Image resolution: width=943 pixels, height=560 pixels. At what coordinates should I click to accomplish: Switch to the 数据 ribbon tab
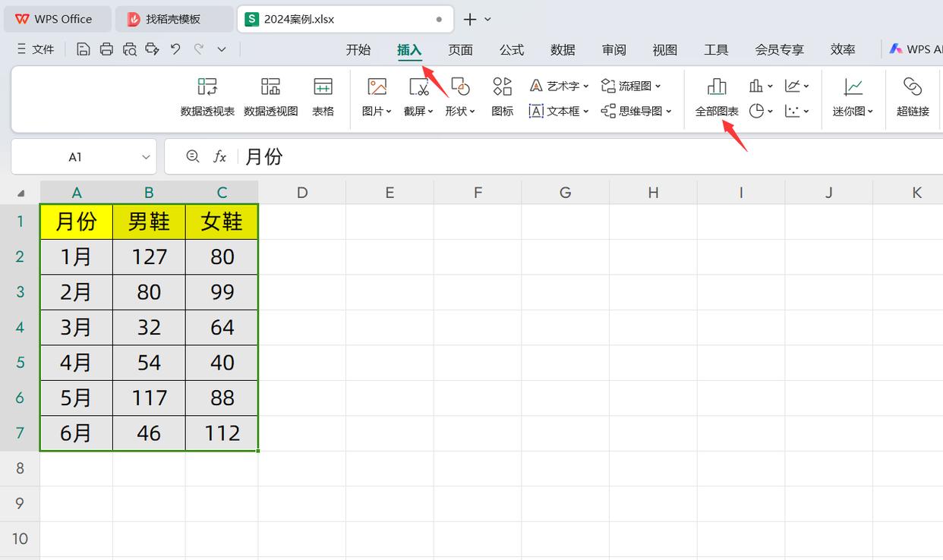tap(563, 49)
